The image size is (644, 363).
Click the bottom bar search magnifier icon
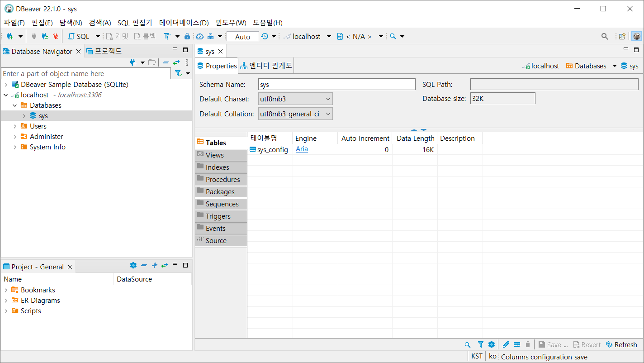tap(468, 344)
